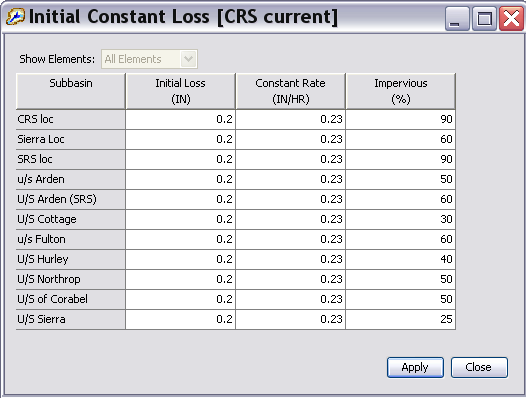Image resolution: width=526 pixels, height=398 pixels.
Task: Select the U/S of Corabel row label
Action: coord(71,299)
